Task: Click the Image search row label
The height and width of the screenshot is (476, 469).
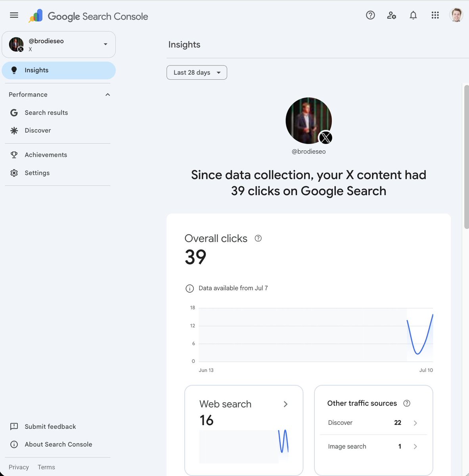Action: tap(347, 447)
